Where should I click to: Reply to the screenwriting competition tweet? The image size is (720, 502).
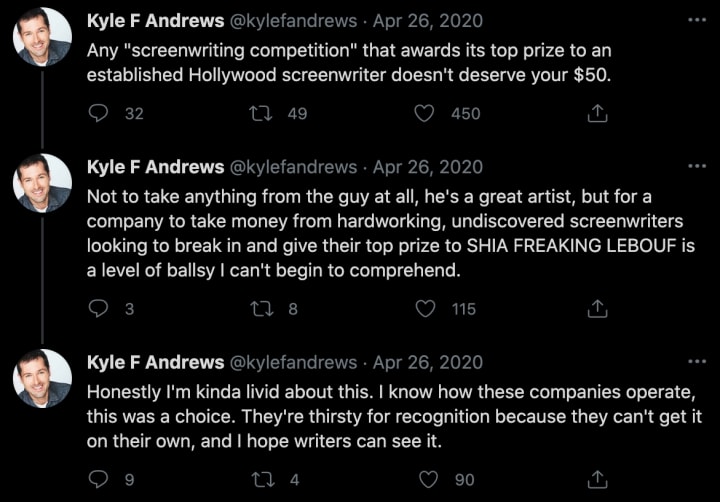pyautogui.click(x=98, y=114)
